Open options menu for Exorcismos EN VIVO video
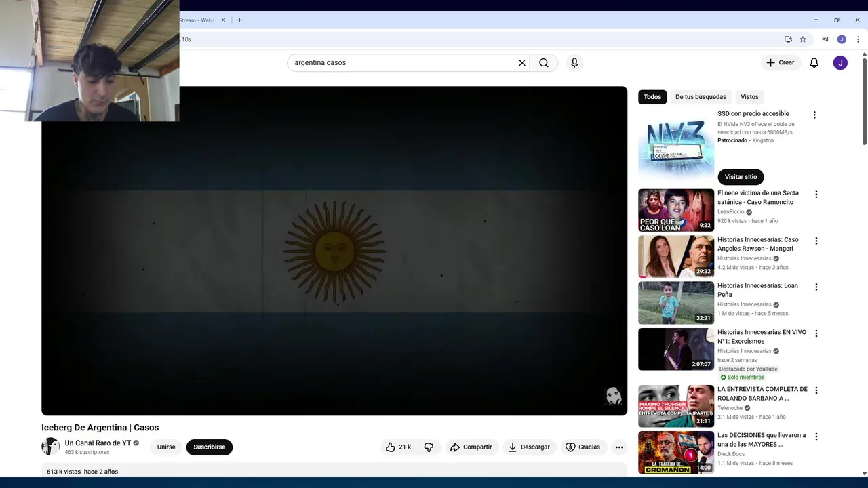The height and width of the screenshot is (488, 868). [x=816, y=333]
